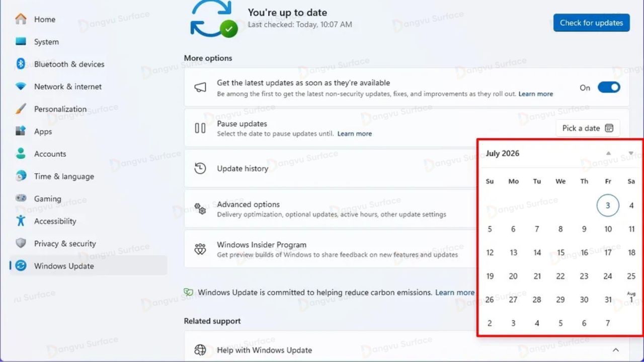
Task: Select July 4 in the calendar
Action: 631,205
